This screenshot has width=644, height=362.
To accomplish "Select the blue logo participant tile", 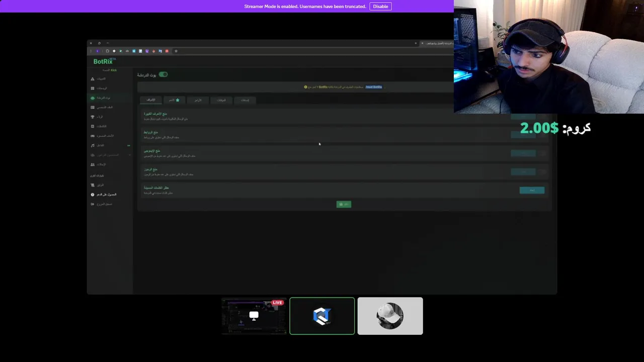I will [x=322, y=316].
